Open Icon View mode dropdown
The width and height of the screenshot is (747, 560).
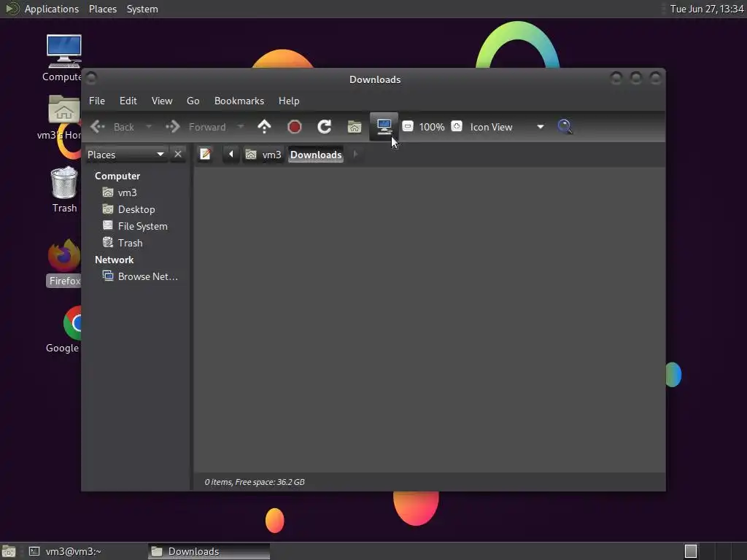tap(506, 127)
